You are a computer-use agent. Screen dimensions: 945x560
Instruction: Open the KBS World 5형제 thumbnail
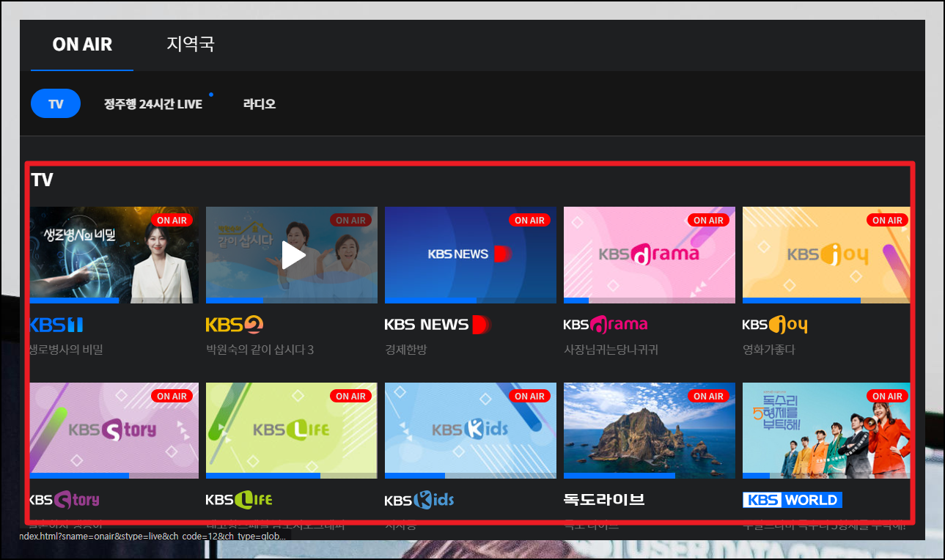point(826,430)
